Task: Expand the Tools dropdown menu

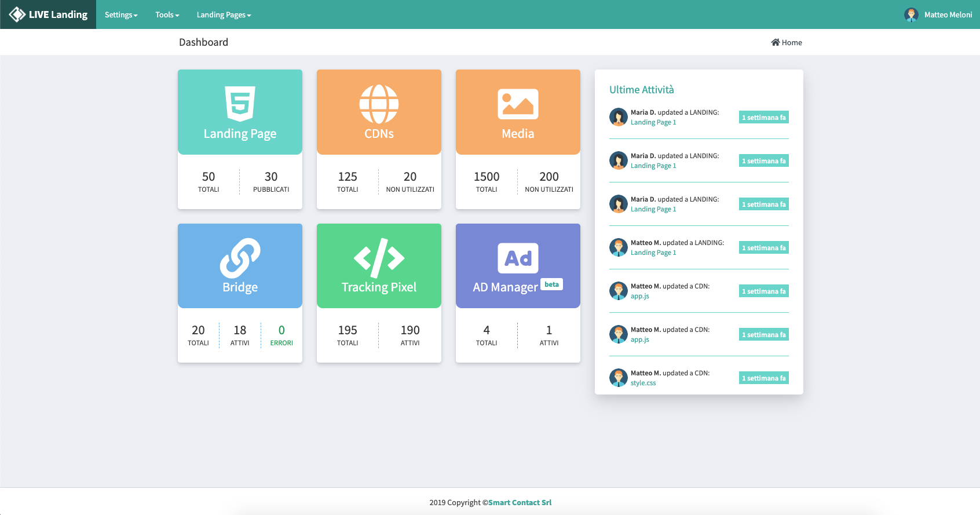Action: click(167, 14)
